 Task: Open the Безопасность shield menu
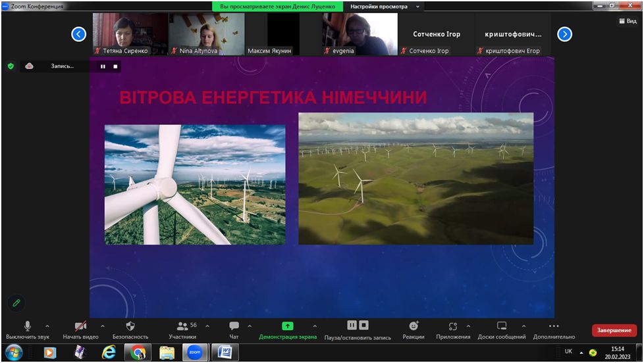tap(130, 329)
